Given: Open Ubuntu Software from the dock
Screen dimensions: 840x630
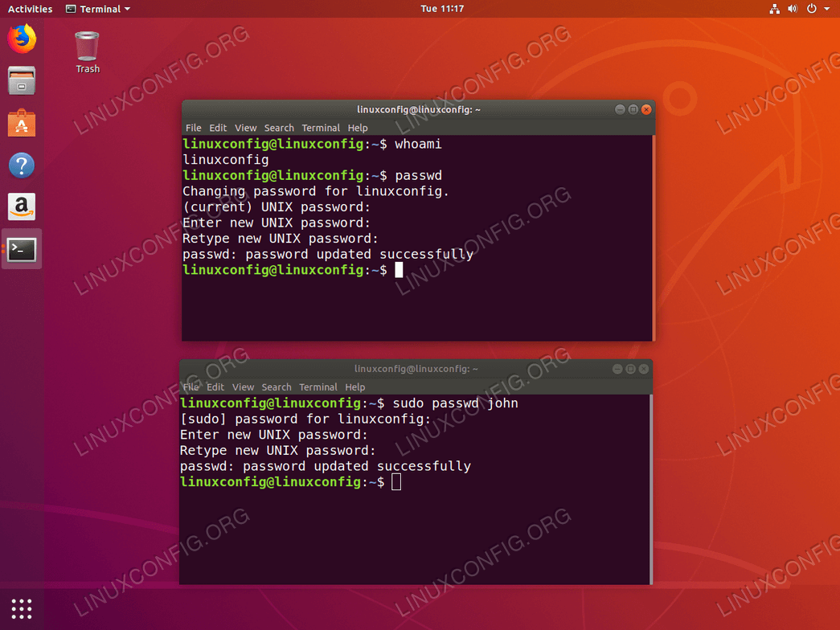Looking at the screenshot, I should coord(22,123).
